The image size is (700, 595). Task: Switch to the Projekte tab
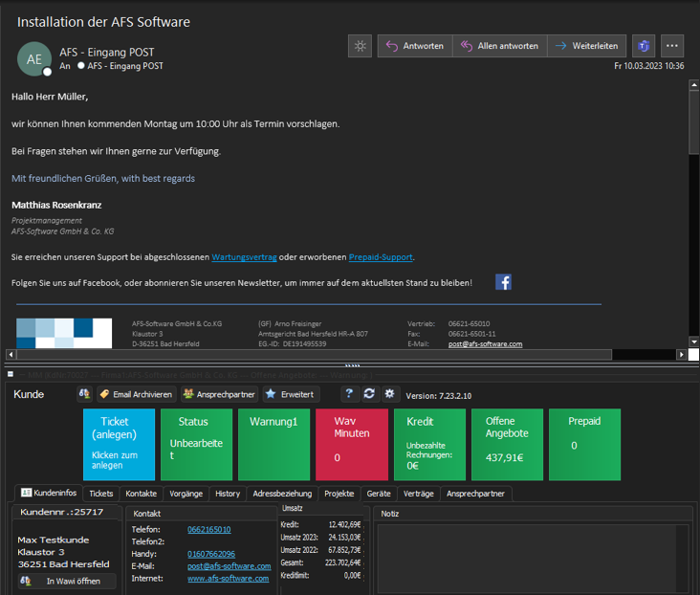coord(339,494)
